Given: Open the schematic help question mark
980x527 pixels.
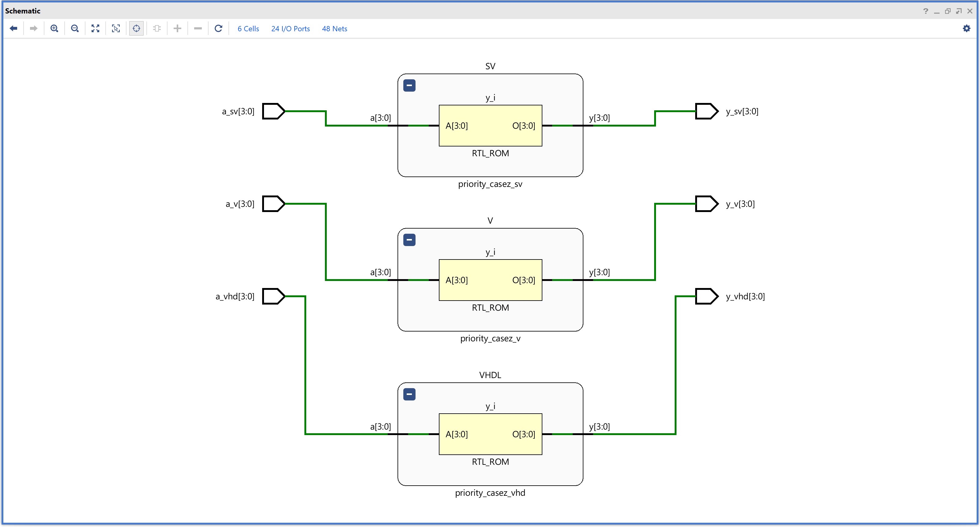Looking at the screenshot, I should 925,11.
